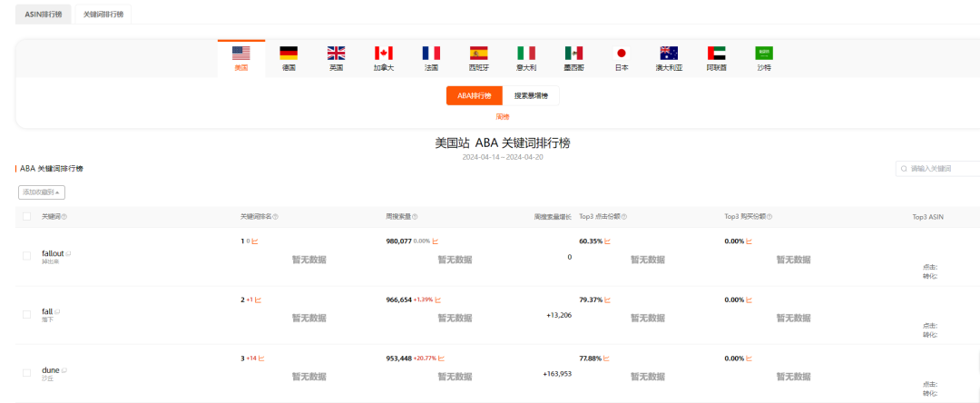Switch to the 关键词排行榜 tab

[x=103, y=15]
